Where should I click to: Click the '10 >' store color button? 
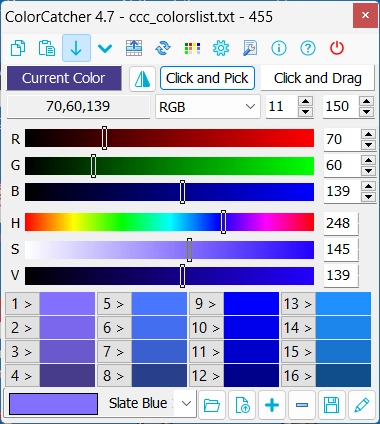pyautogui.click(x=206, y=328)
